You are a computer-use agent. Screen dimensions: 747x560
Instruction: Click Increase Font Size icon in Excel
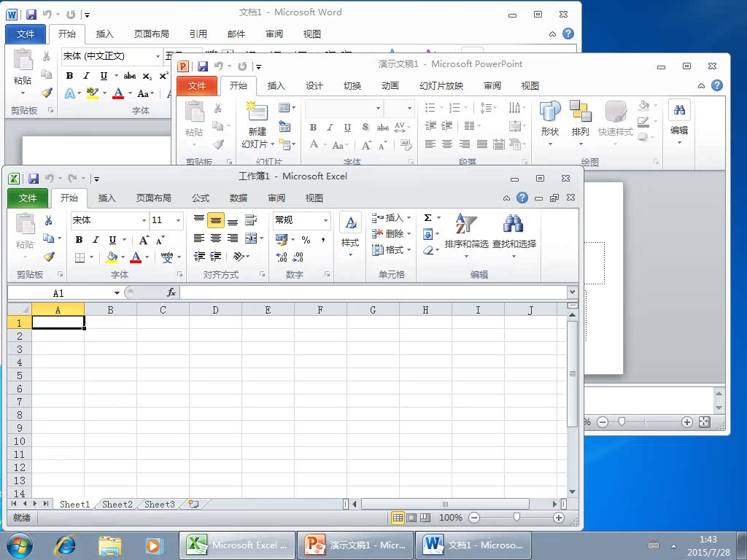[144, 240]
